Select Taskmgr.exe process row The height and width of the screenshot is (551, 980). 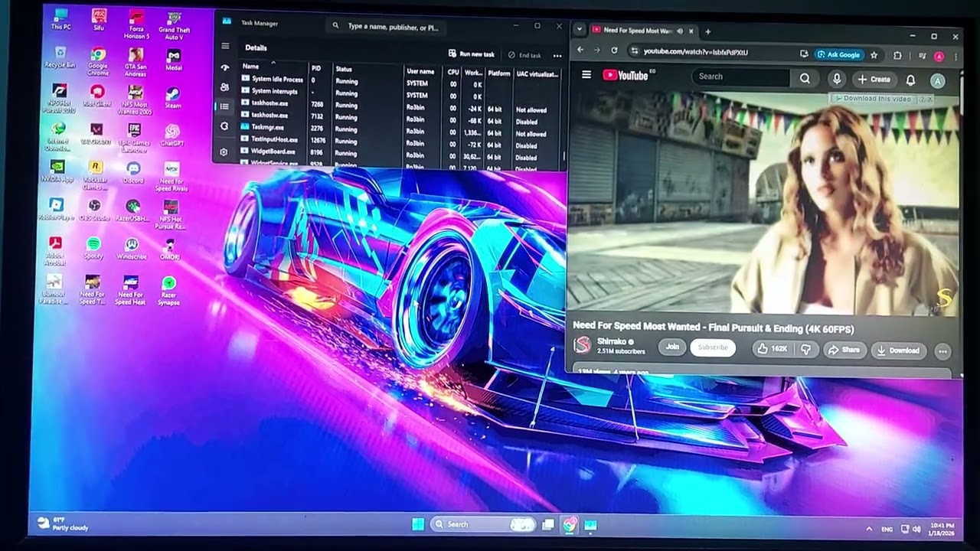(401, 129)
